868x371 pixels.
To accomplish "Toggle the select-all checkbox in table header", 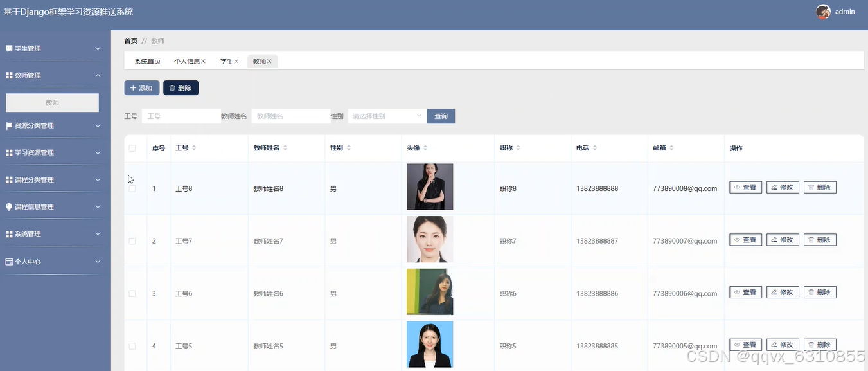I will [x=132, y=148].
